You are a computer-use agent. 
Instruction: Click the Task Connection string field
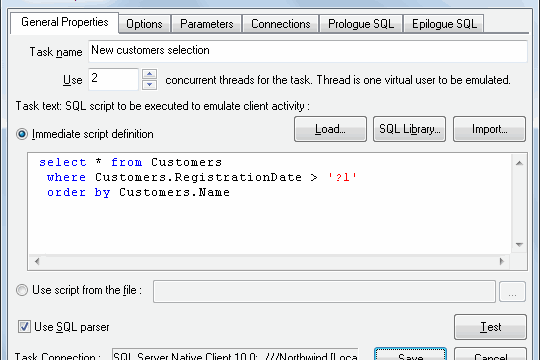[235, 354]
